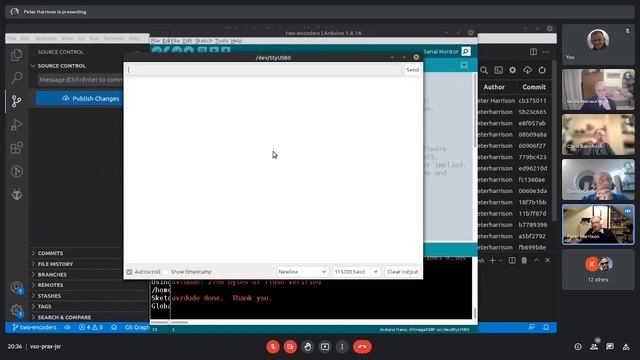
Task: Open the Run and Debug icon
Action: (16, 124)
